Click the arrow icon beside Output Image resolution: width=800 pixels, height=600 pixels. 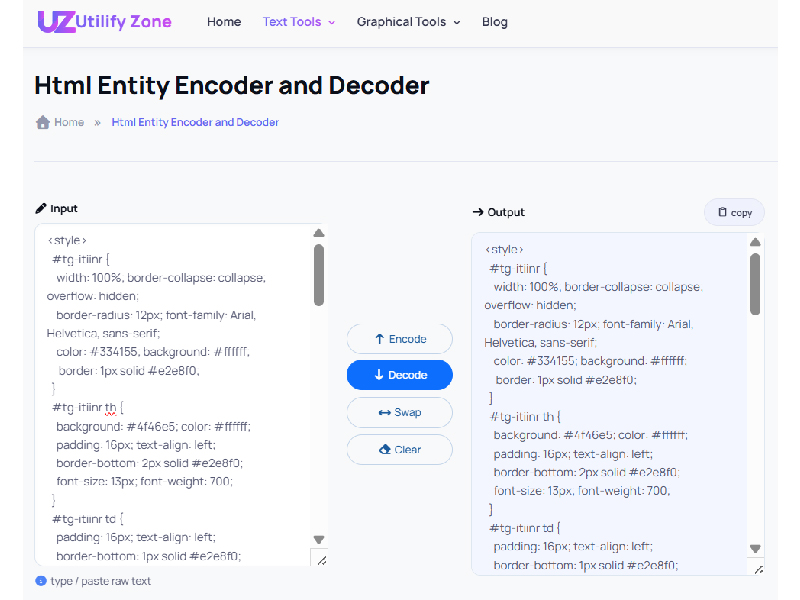pos(477,211)
